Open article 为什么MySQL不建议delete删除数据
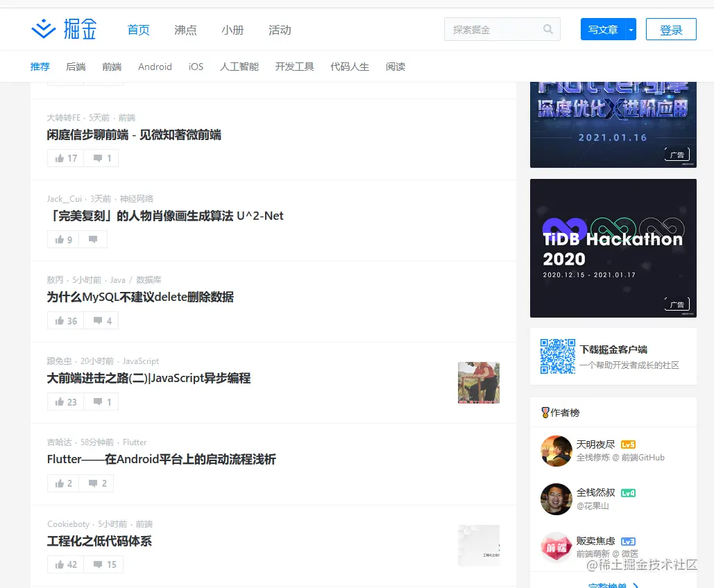Image resolution: width=714 pixels, height=588 pixels. coord(140,297)
